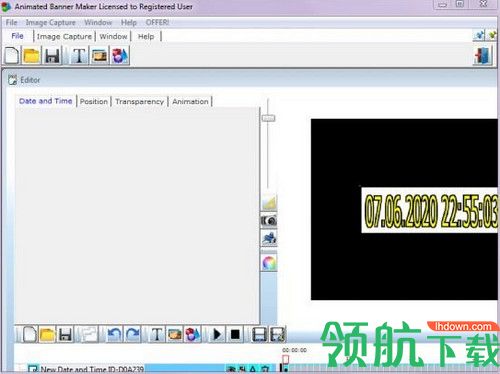Save project with top toolbar floppy icon
Screen dimensions: 500x374
coord(52,55)
